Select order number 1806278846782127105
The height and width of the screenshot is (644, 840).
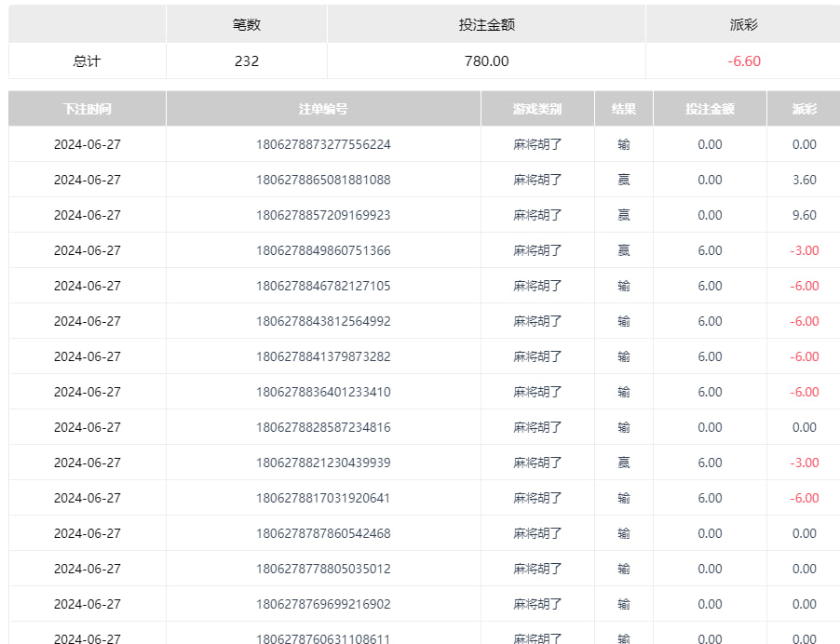(x=323, y=286)
